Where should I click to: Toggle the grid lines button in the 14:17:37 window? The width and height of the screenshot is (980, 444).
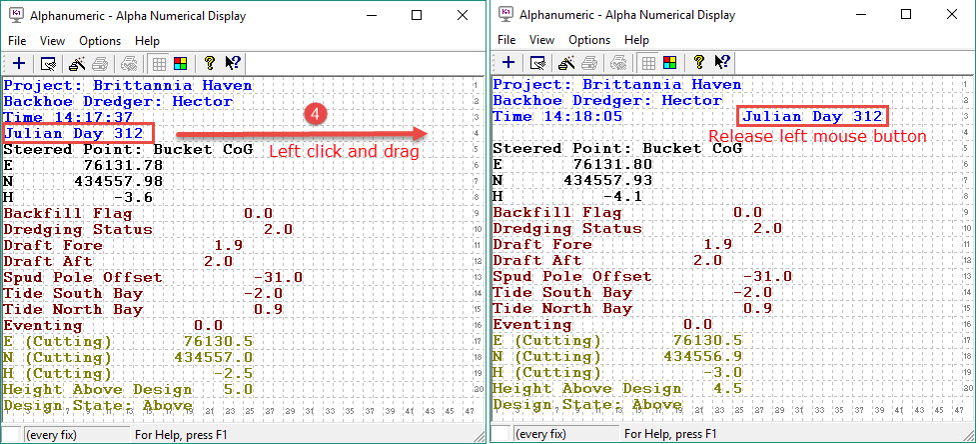coord(159,63)
